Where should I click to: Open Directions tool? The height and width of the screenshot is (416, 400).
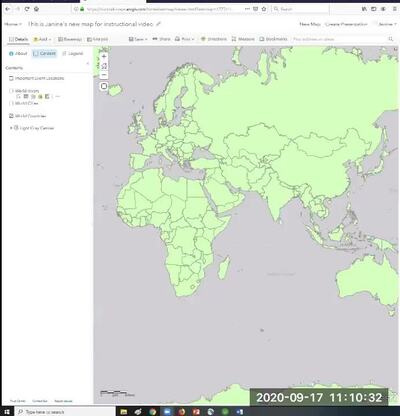[x=214, y=39]
